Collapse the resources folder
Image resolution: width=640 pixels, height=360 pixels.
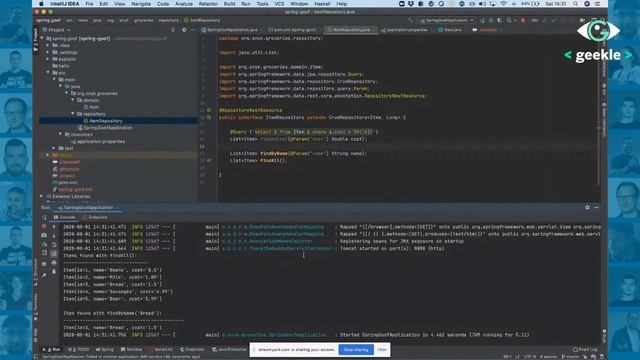60,134
